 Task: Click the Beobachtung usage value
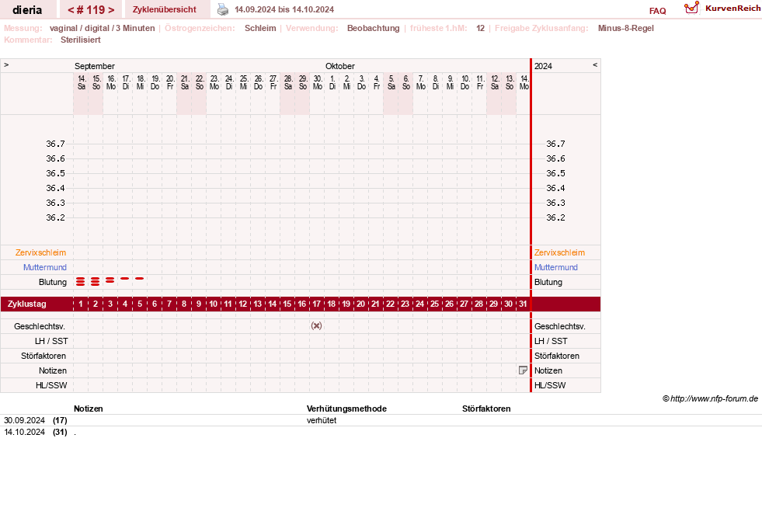(373, 28)
